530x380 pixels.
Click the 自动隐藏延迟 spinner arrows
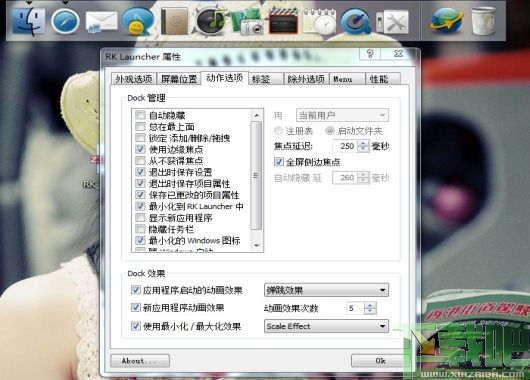(363, 177)
